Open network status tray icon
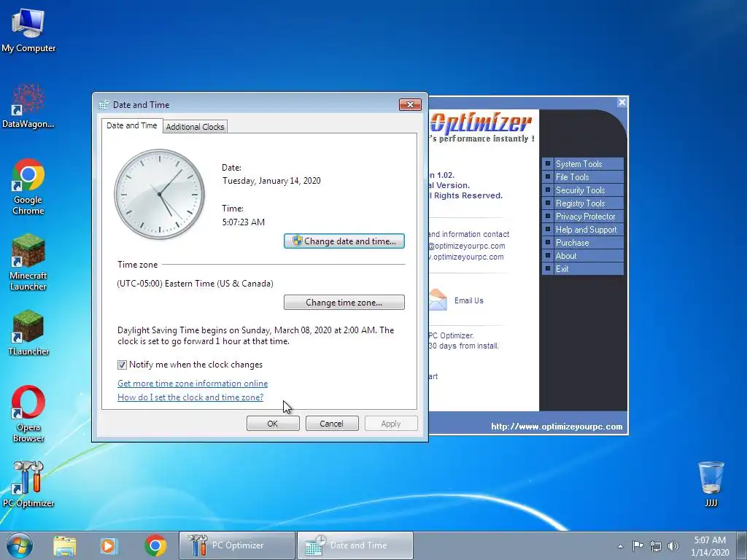 click(x=656, y=546)
